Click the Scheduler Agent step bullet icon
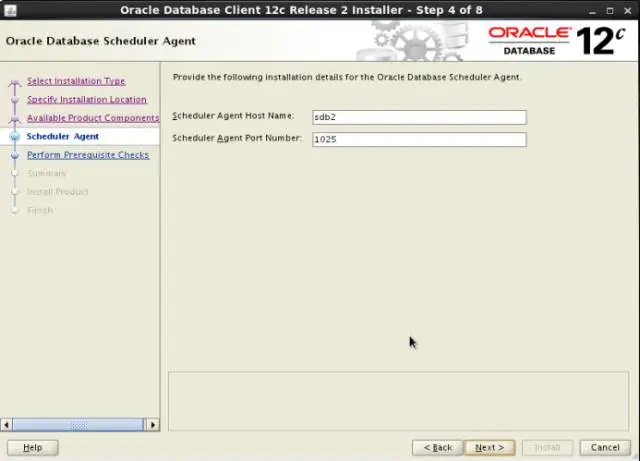Image resolution: width=640 pixels, height=461 pixels. click(x=15, y=137)
